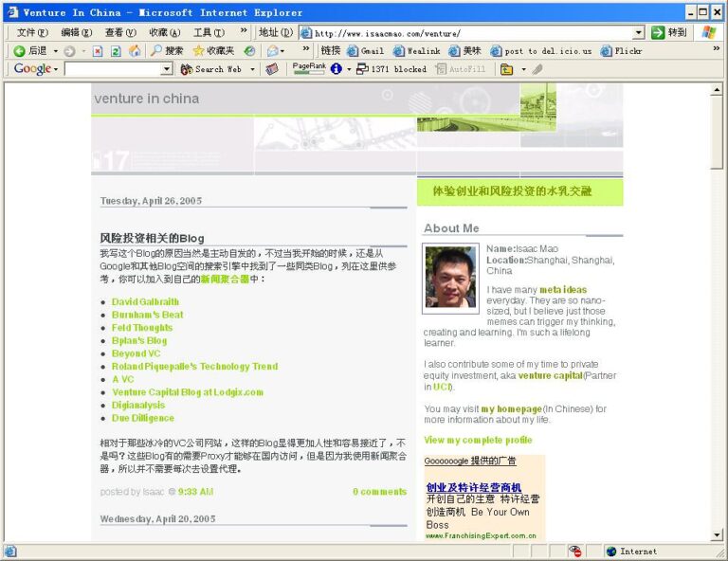Click the Google toolbar news icon

(x=272, y=69)
